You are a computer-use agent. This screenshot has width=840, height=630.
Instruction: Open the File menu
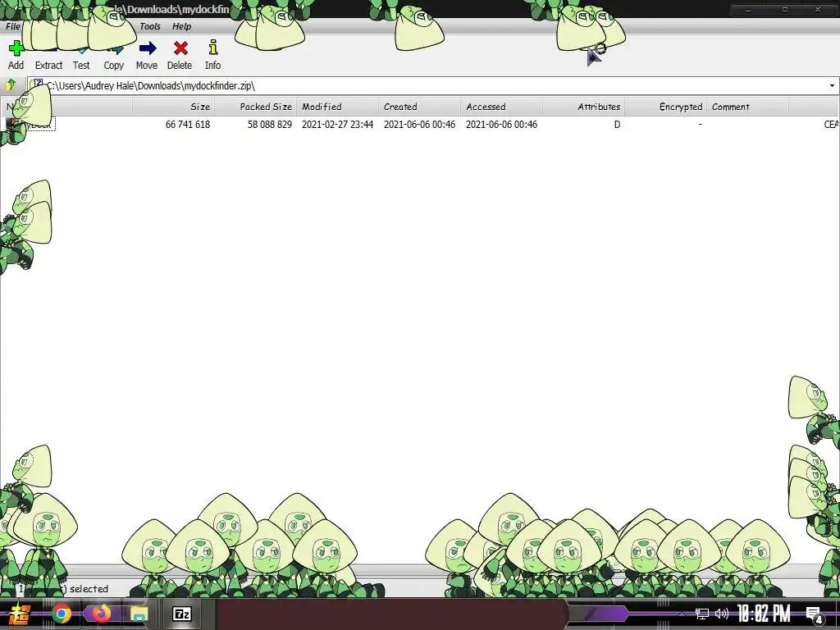coord(13,26)
